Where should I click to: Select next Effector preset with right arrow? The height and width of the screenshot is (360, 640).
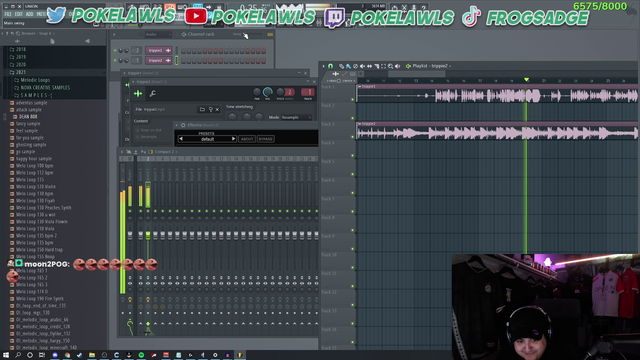click(233, 139)
